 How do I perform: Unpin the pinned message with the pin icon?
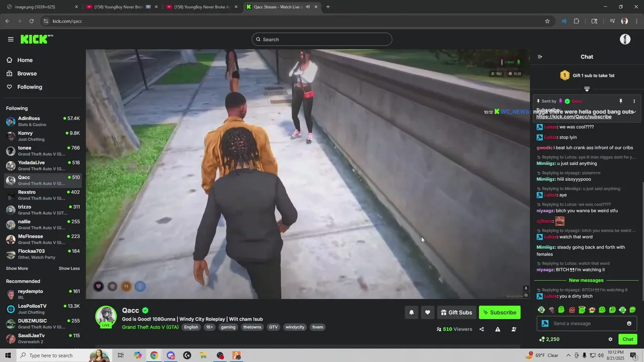coord(621,101)
